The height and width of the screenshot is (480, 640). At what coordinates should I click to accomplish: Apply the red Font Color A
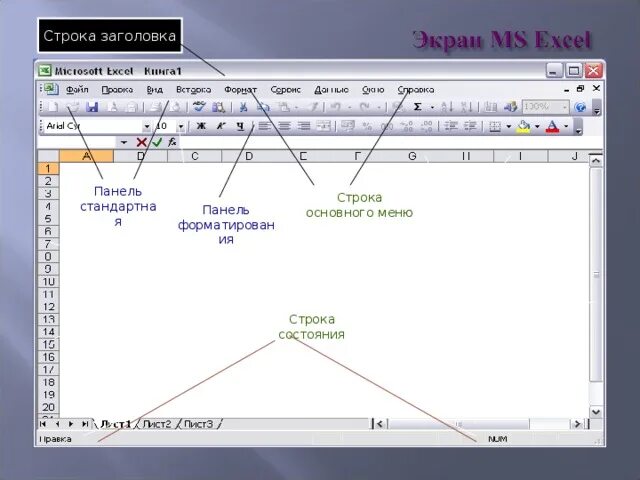[x=552, y=127]
